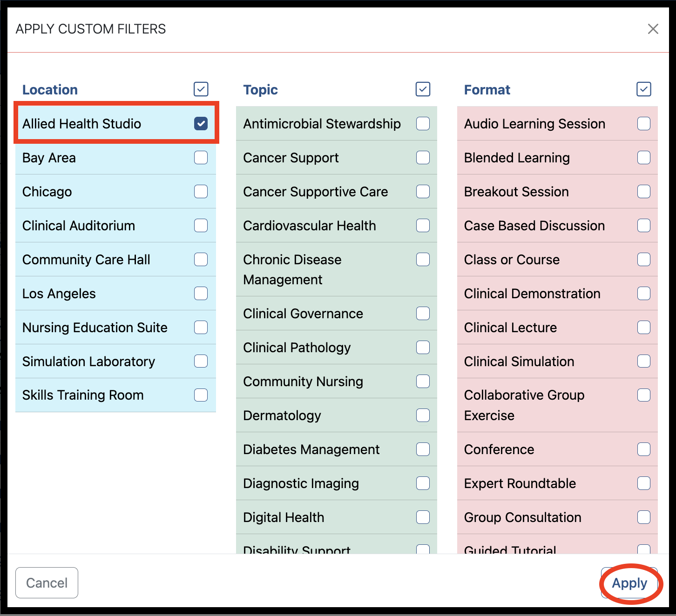Tick the Clinical Auditorium checkbox
This screenshot has width=676, height=616.
(201, 226)
